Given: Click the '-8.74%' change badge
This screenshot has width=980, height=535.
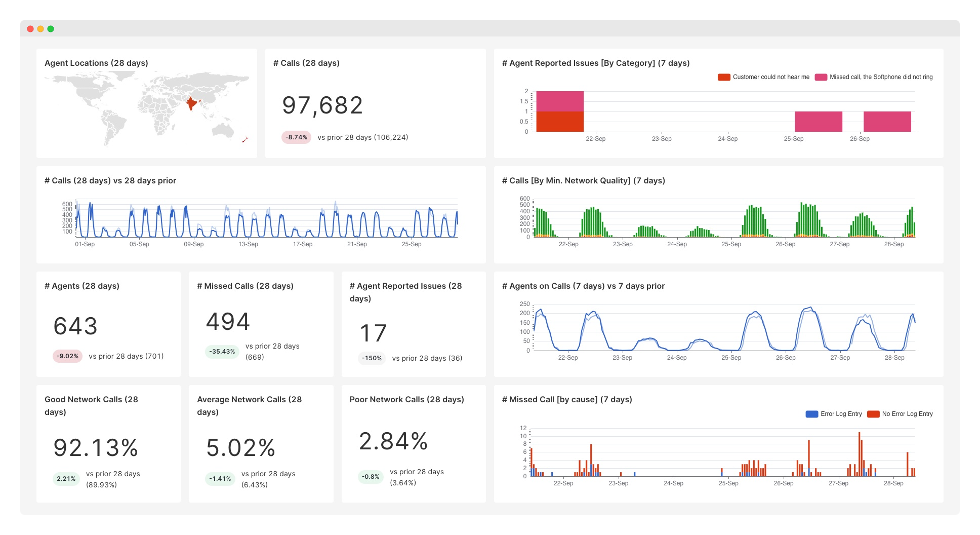Looking at the screenshot, I should point(296,137).
